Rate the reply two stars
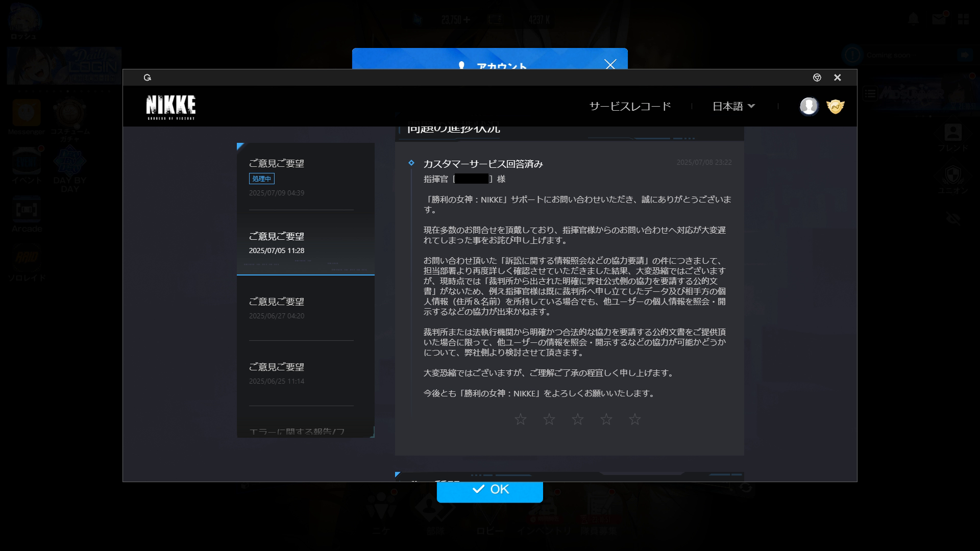Image resolution: width=980 pixels, height=551 pixels. (x=549, y=419)
